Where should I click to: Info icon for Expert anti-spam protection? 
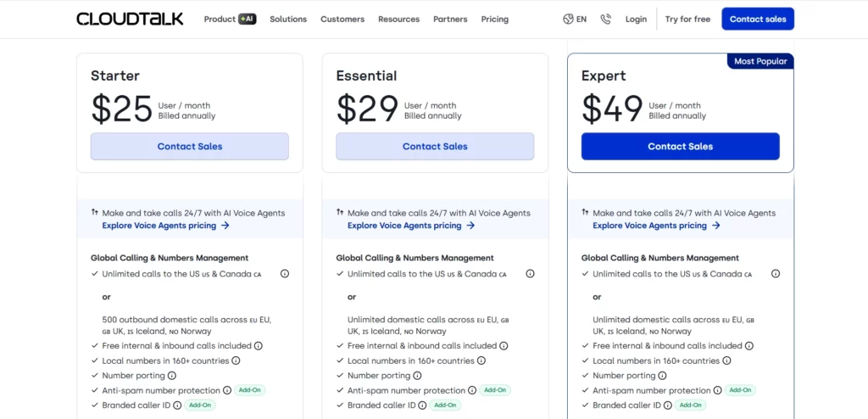click(x=717, y=391)
